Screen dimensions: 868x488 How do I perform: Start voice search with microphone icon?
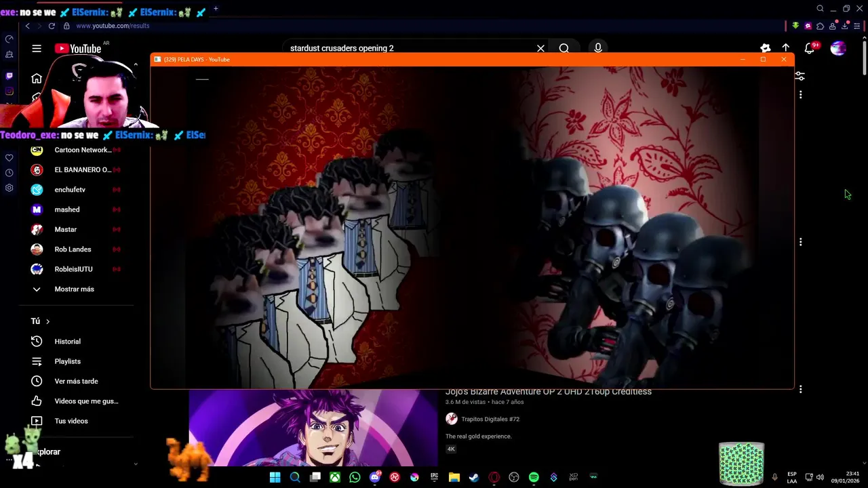(x=597, y=48)
